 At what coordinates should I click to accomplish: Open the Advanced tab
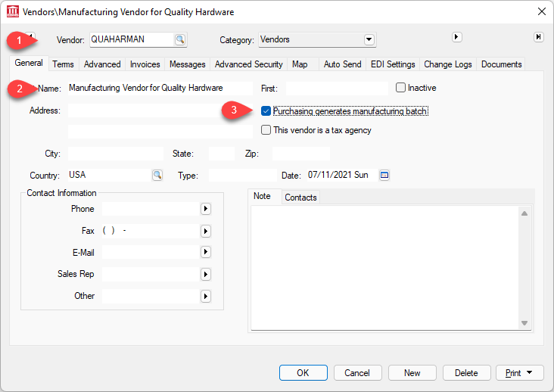(x=102, y=64)
